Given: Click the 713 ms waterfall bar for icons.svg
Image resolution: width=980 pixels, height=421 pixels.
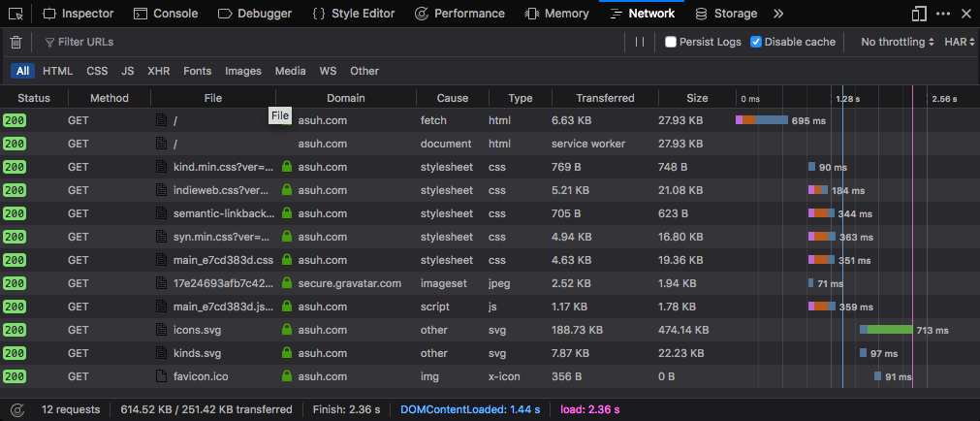Looking at the screenshot, I should click(886, 330).
